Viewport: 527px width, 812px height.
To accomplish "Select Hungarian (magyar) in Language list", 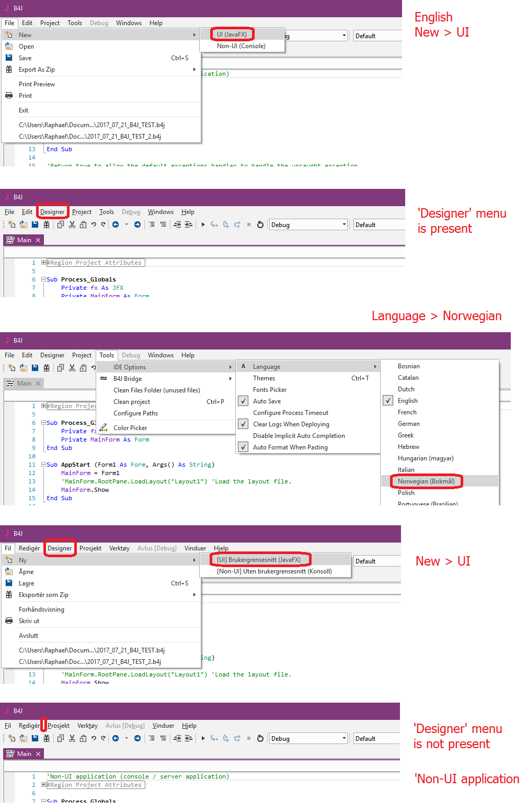I will pyautogui.click(x=440, y=458).
